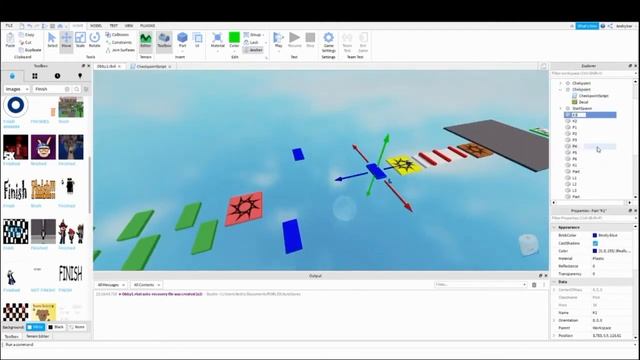This screenshot has width=640, height=360.
Task: Open the Terrain Editor
Action: click(x=145, y=40)
